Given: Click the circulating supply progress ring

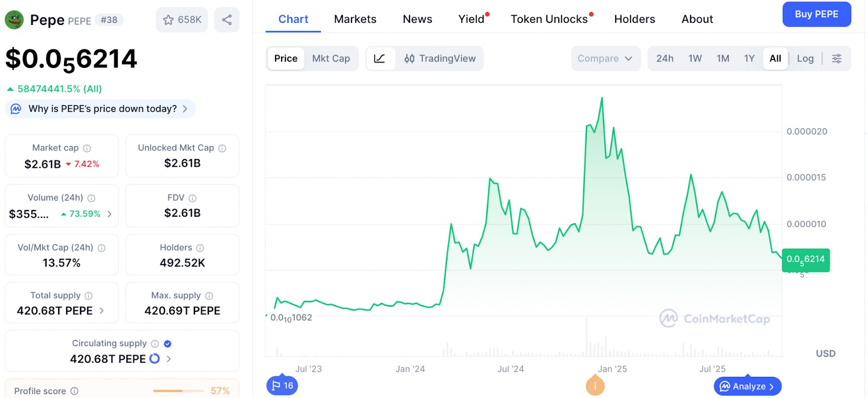Looking at the screenshot, I should click(x=155, y=359).
